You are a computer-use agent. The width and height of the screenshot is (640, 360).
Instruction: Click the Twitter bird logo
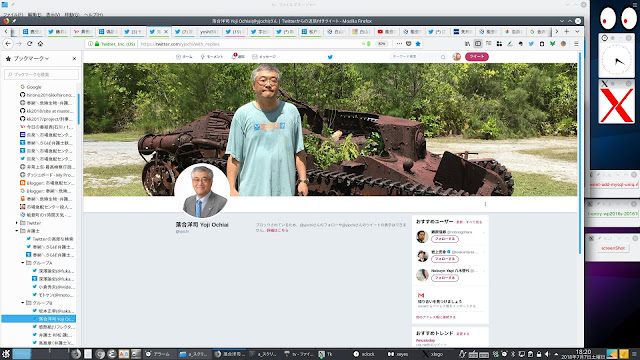330,57
